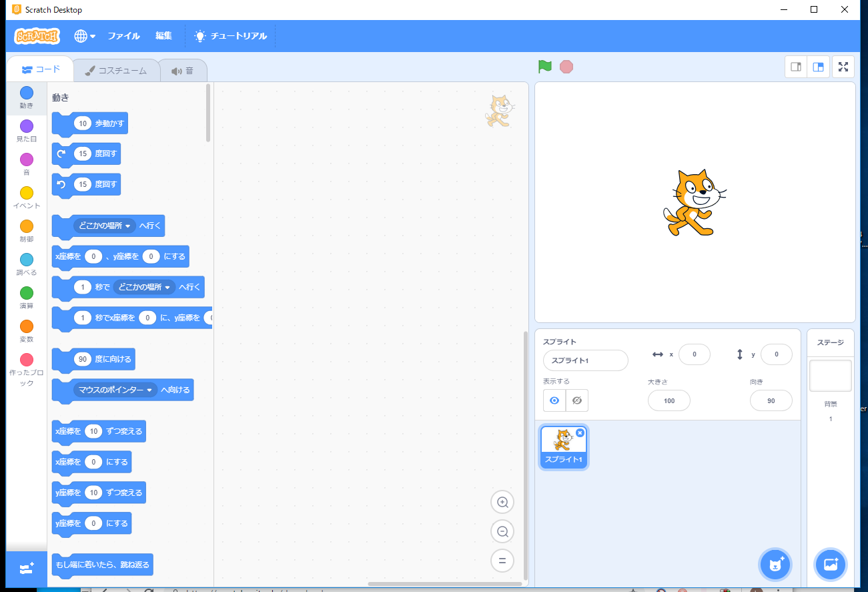Click the workspace horizontal scrollbar
The image size is (868, 592).
446,584
